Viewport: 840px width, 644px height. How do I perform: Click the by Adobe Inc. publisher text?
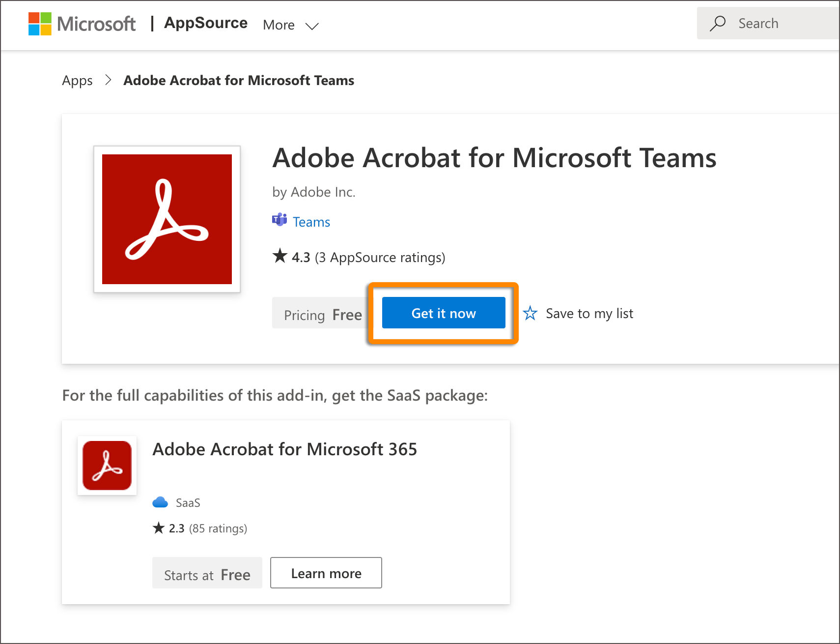314,192
